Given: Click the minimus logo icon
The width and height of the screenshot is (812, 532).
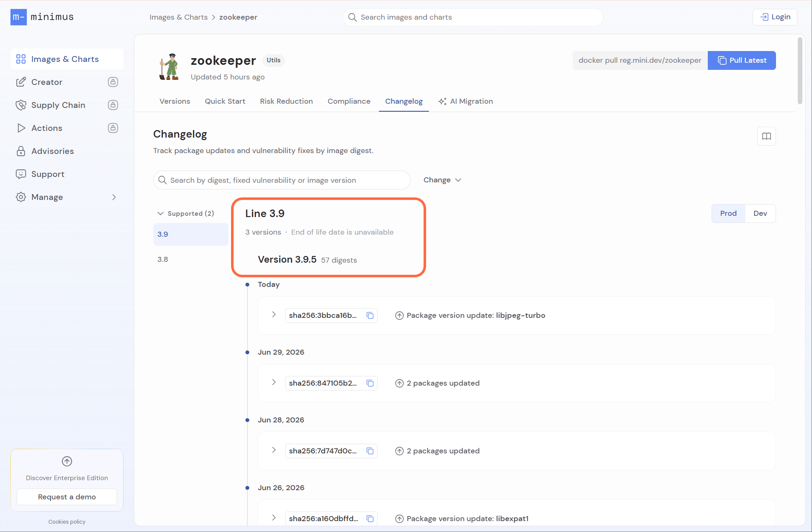Looking at the screenshot, I should point(18,17).
